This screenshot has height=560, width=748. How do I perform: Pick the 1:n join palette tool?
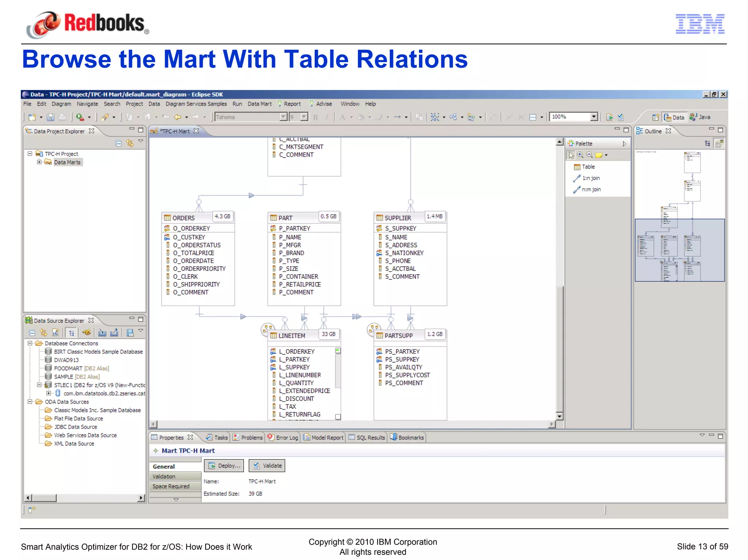586,178
